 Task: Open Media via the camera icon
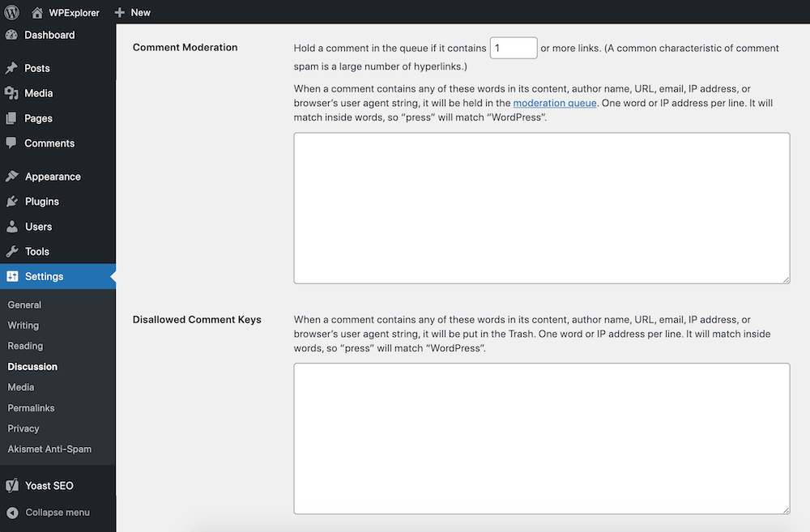tap(14, 93)
